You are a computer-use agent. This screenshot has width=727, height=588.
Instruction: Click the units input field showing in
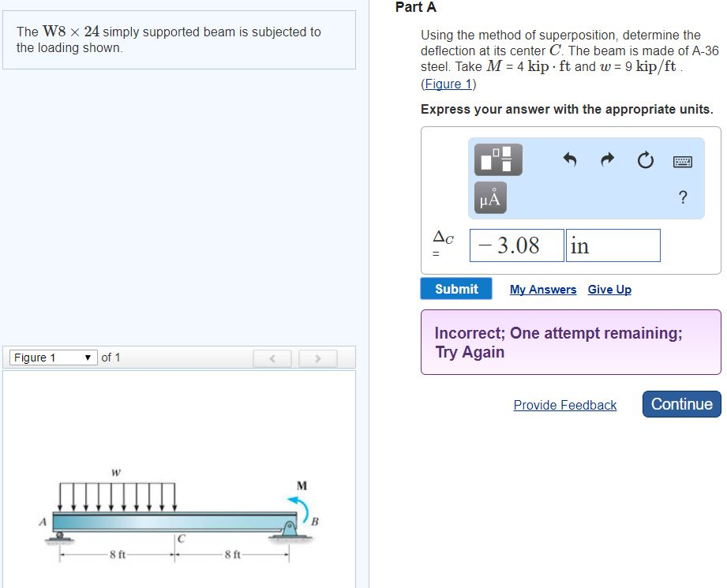click(613, 245)
